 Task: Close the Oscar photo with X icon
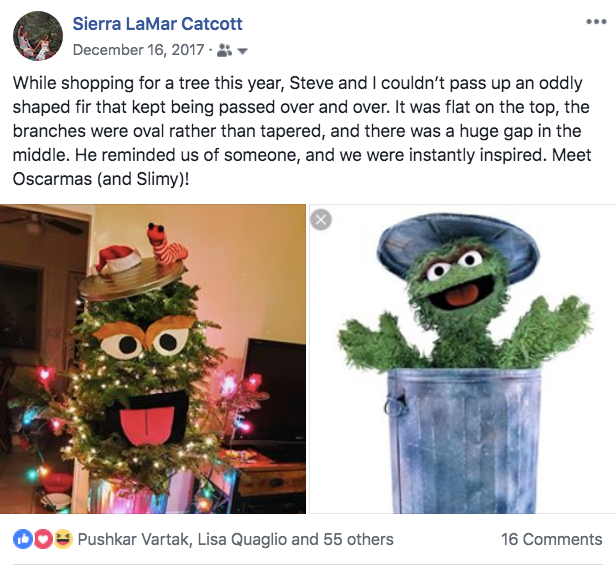pyautogui.click(x=321, y=219)
